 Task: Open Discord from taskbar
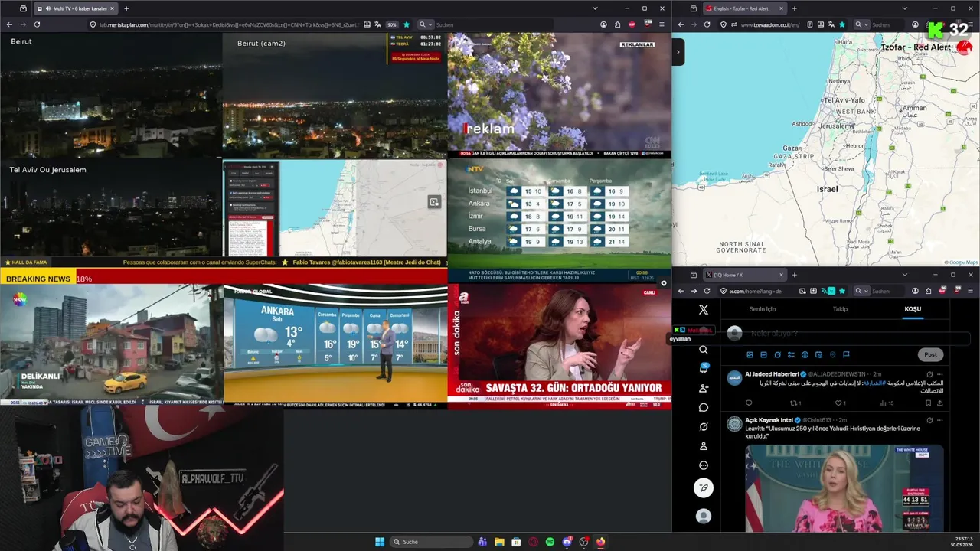tap(567, 542)
